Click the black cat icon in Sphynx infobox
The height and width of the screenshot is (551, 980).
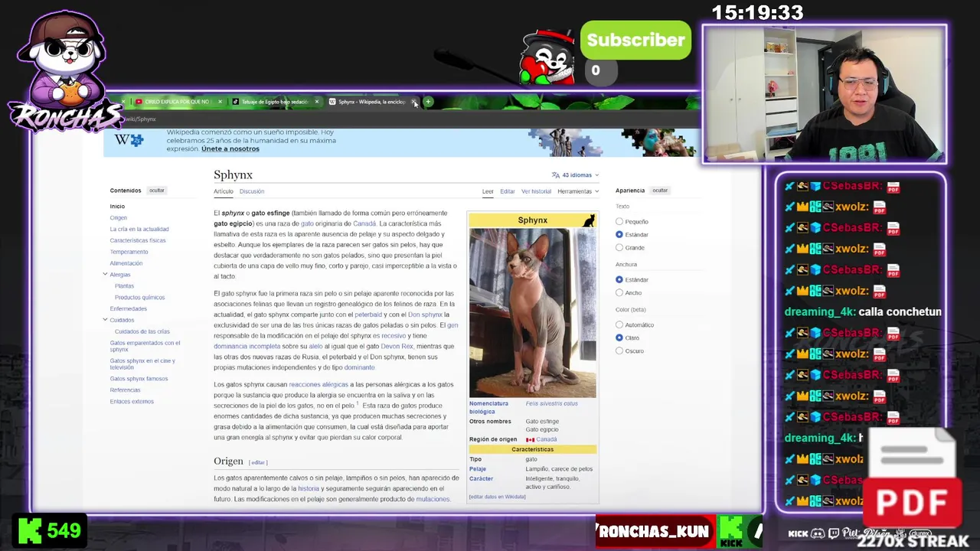(588, 220)
